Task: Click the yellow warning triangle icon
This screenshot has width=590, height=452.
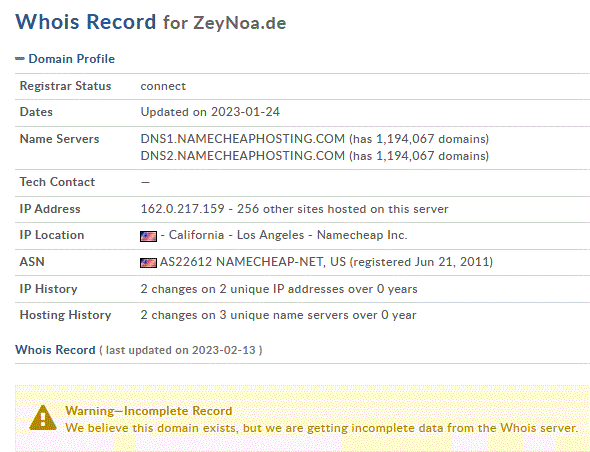Action: (x=43, y=418)
